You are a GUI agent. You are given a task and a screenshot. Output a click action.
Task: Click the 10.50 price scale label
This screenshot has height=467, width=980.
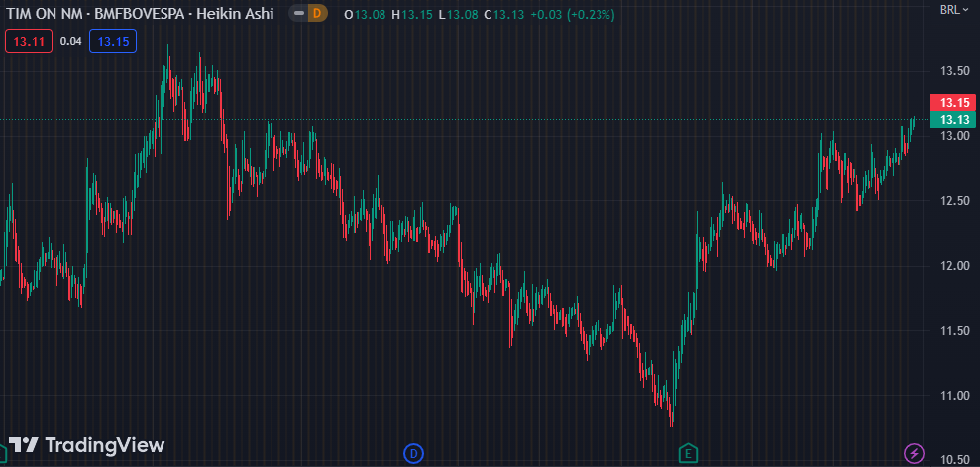[954, 460]
